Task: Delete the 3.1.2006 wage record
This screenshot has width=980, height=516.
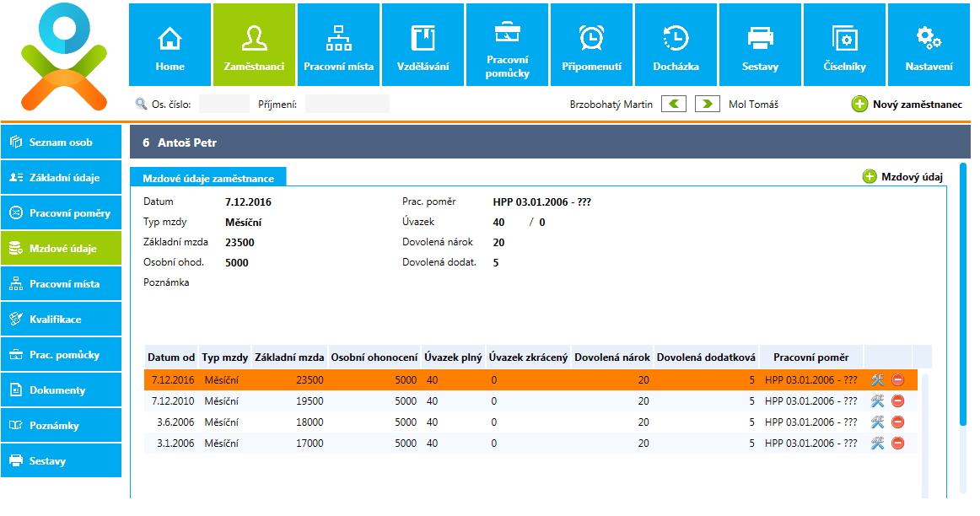Action: tap(898, 443)
